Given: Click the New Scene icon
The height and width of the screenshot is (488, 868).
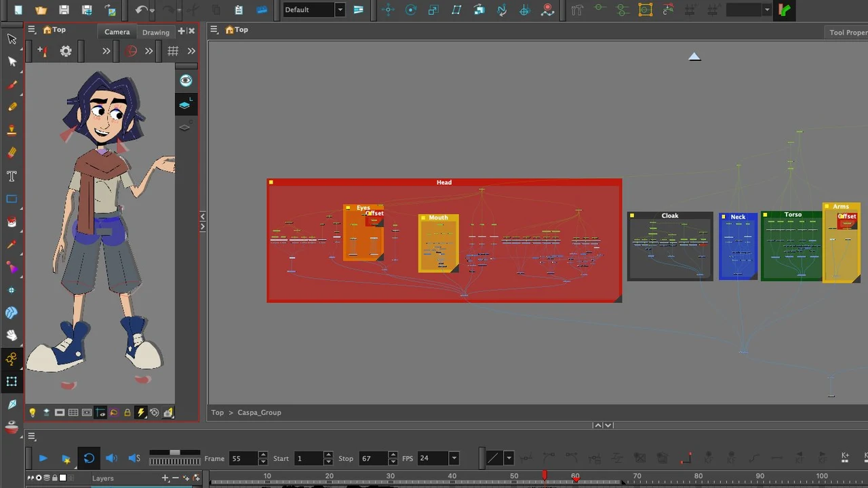Looking at the screenshot, I should (18, 9).
